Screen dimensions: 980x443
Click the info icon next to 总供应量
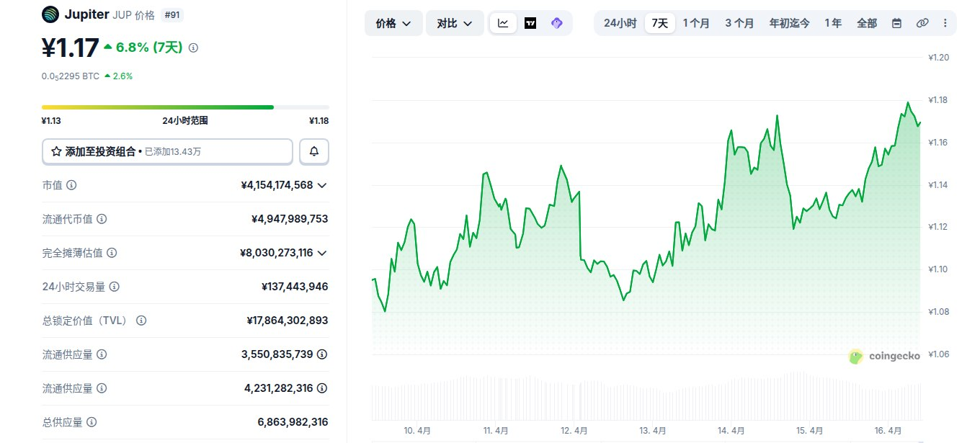(92, 422)
